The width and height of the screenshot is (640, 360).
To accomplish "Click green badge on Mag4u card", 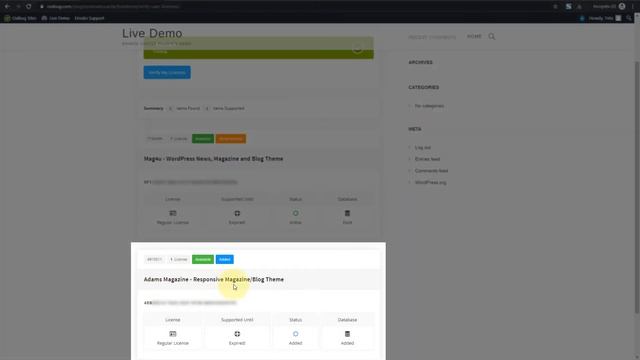I will tap(203, 139).
